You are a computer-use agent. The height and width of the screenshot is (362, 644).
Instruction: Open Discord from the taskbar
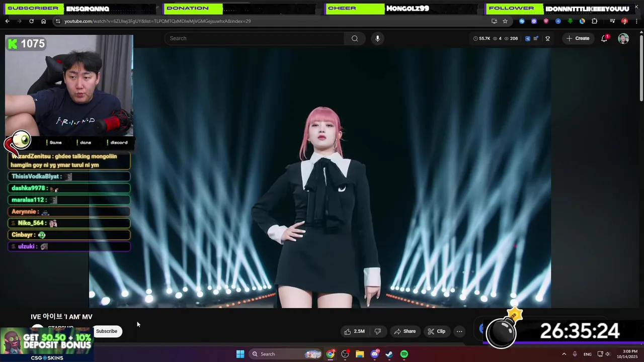click(x=374, y=354)
